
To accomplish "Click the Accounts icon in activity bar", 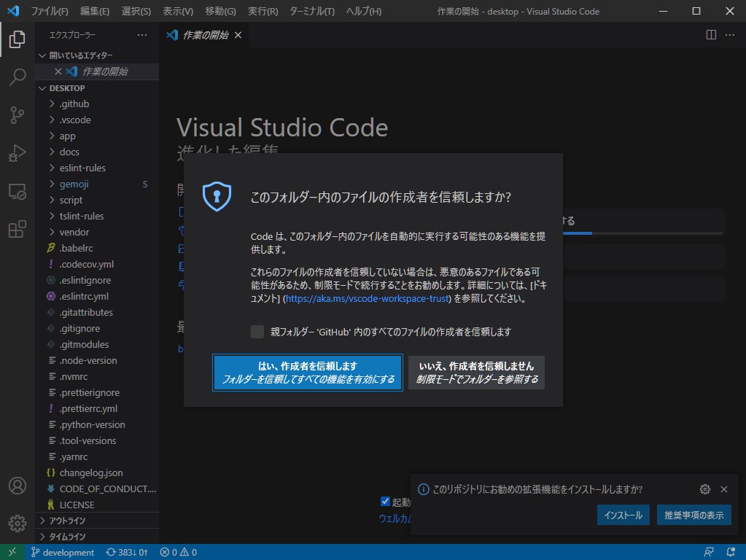I will (16, 486).
